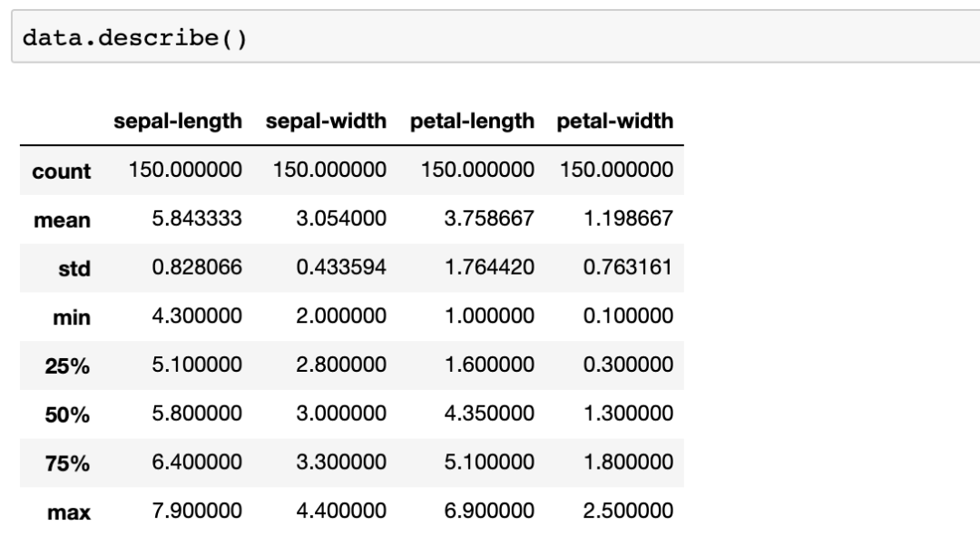Click the 75% row label
980x545 pixels.
tap(67, 463)
